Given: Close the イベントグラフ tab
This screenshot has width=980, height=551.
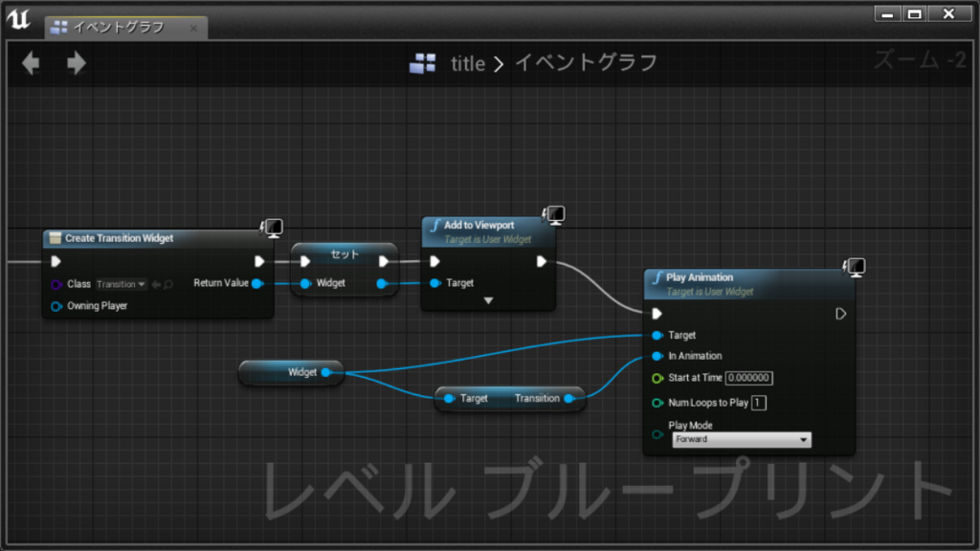Looking at the screenshot, I should (x=193, y=28).
